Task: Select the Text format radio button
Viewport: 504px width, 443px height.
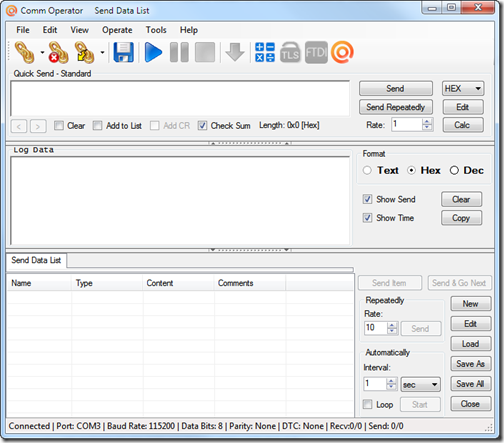Action: 367,170
